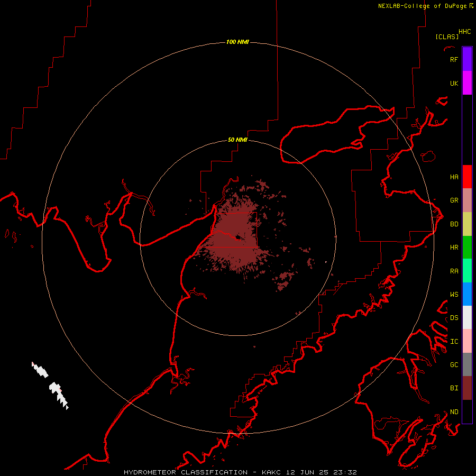Click the '[CLAS]' legend header
476x476 pixels.
coord(447,36)
